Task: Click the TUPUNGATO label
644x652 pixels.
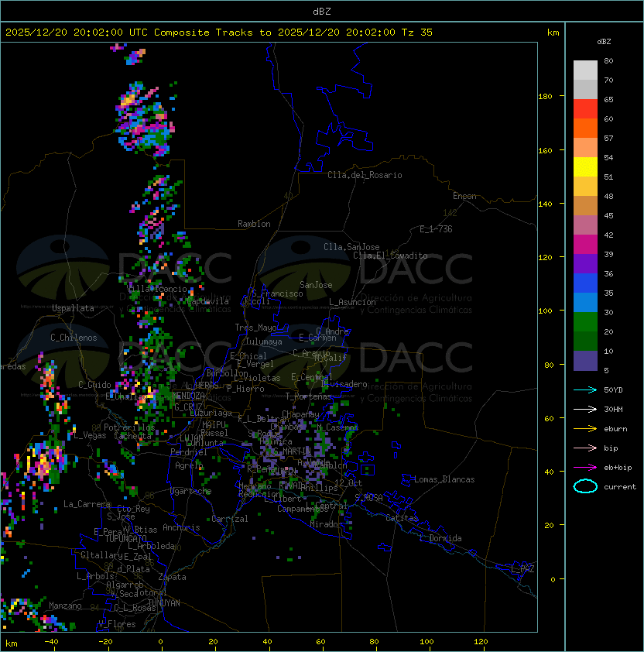Action: [125, 539]
